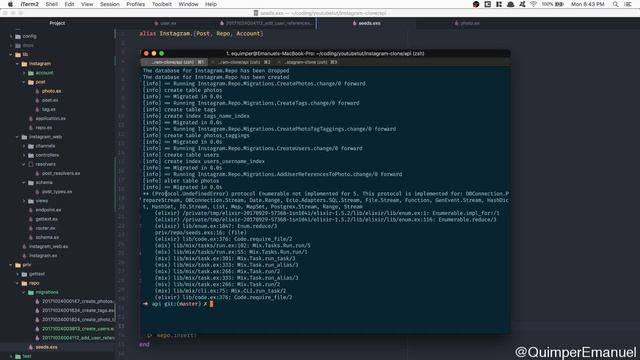Open the add_user_references migration in tree

click(78, 338)
